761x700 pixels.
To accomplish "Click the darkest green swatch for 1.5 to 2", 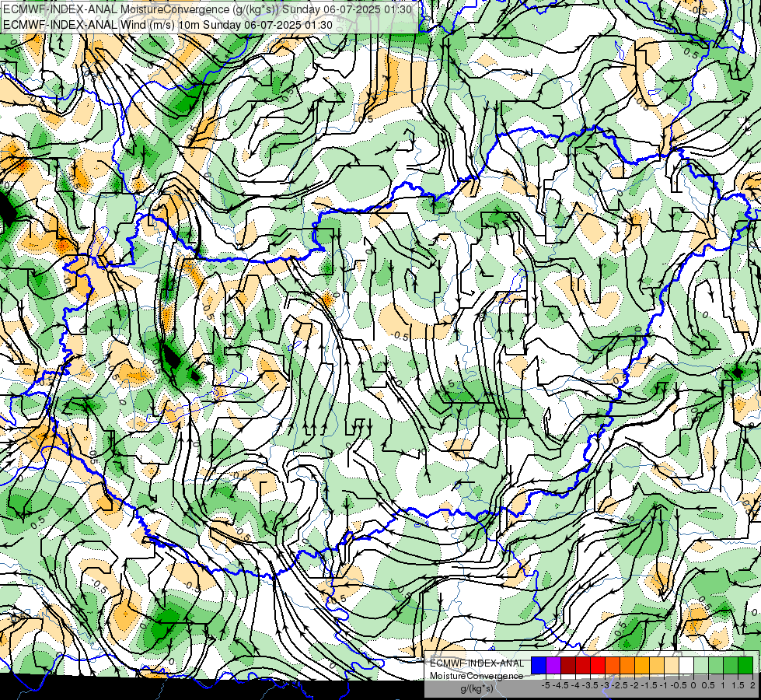I will coord(745,666).
